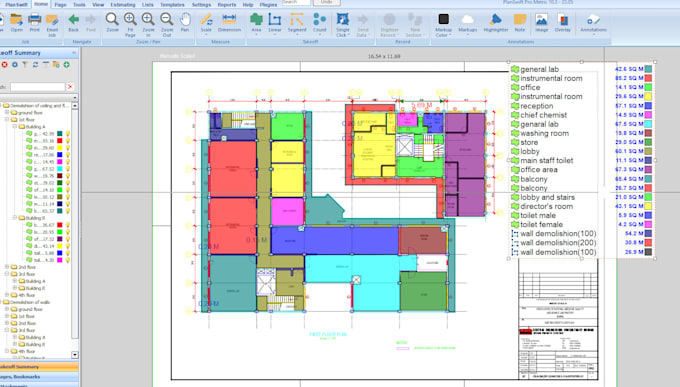This screenshot has width=680, height=387.
Task: Expand the ground floor folder under Demolishion of walls
Action: coord(7,309)
